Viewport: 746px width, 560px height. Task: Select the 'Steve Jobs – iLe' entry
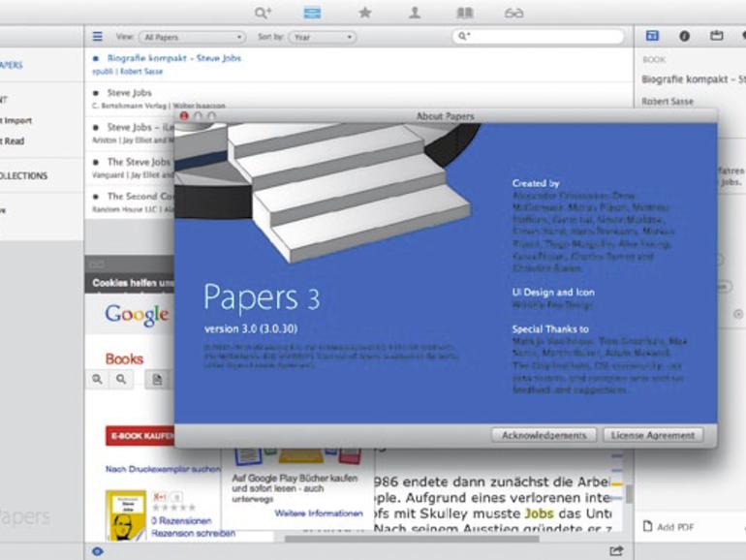tap(130, 134)
